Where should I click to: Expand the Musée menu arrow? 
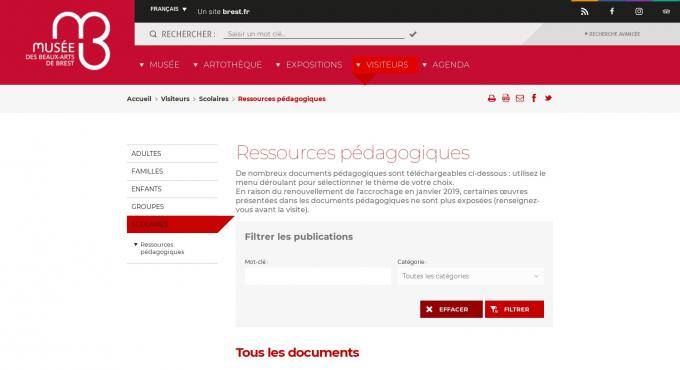pos(141,65)
